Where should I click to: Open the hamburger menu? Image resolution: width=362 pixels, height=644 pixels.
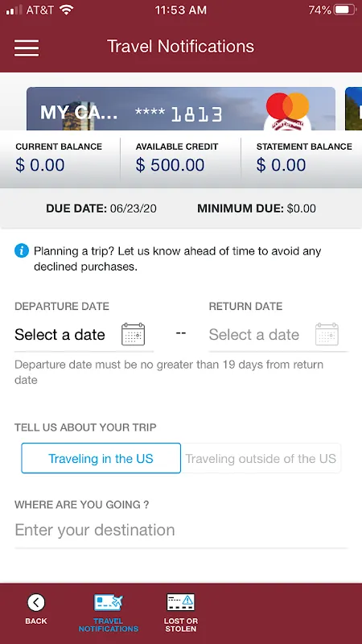tap(27, 47)
